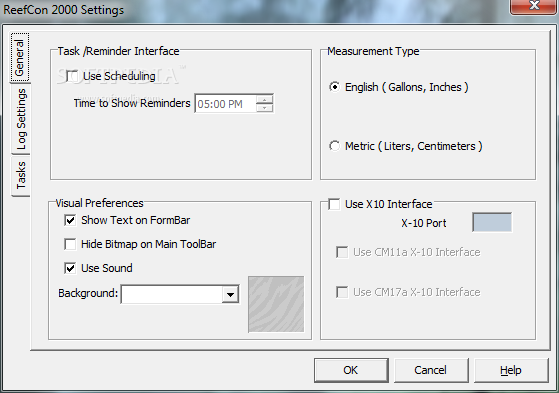This screenshot has height=393, width=559.
Task: Increase reminder time with up spinner arrow
Action: (x=265, y=99)
